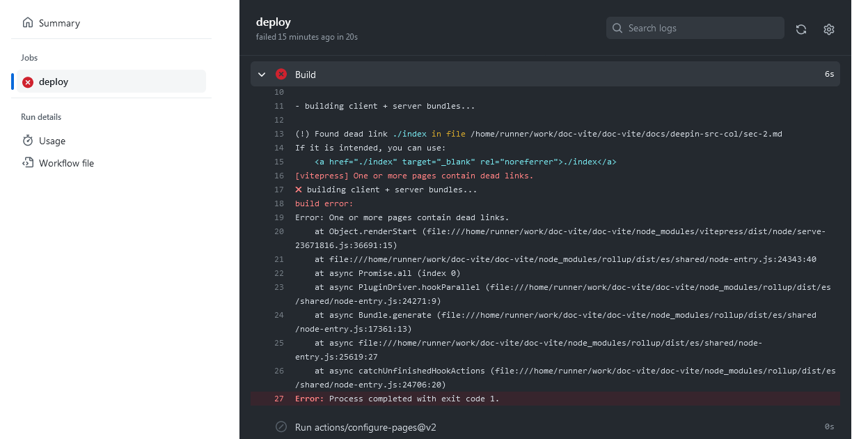
Task: Click log line number 19
Action: [279, 217]
